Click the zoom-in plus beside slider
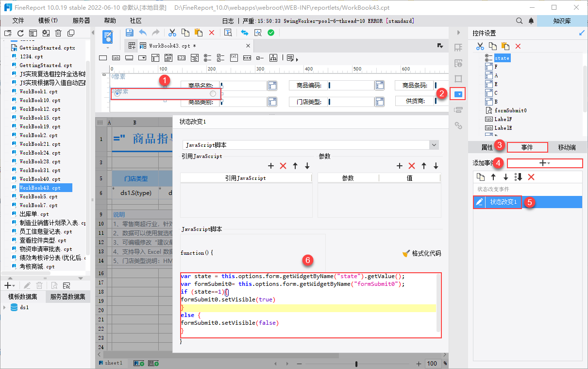This screenshot has height=369, width=588. pyautogui.click(x=419, y=364)
